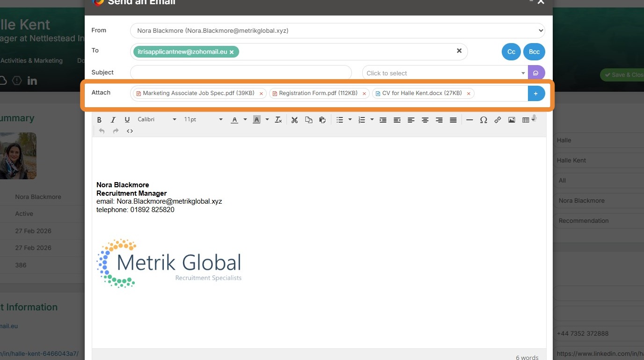The image size is (644, 360).
Task: Insert an image into the email body
Action: (512, 120)
